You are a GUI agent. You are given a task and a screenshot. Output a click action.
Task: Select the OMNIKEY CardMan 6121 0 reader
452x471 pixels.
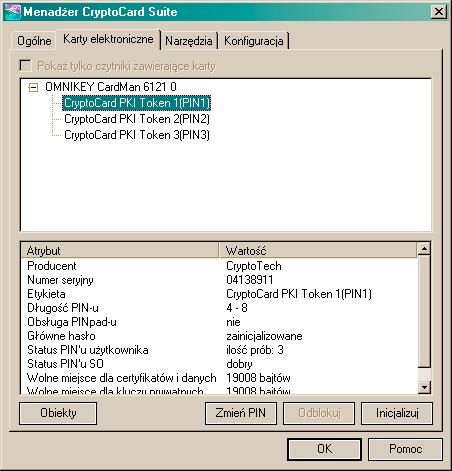pos(111,87)
